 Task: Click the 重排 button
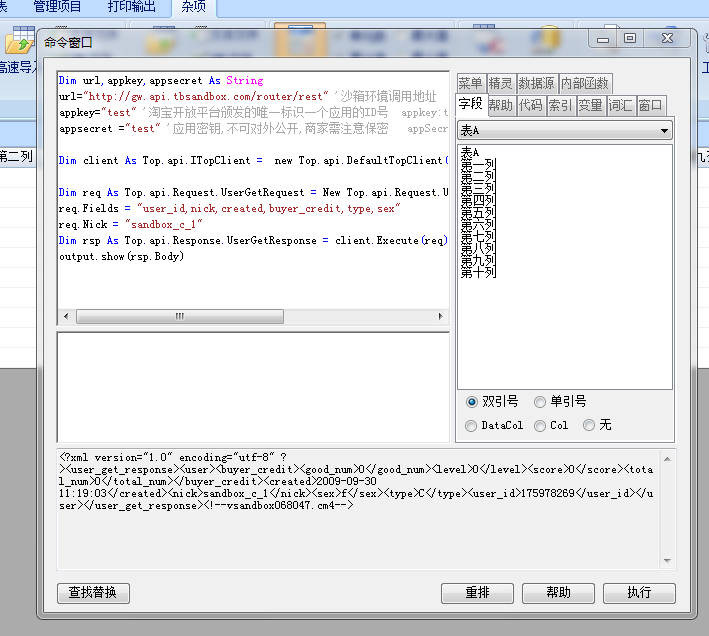click(477, 593)
